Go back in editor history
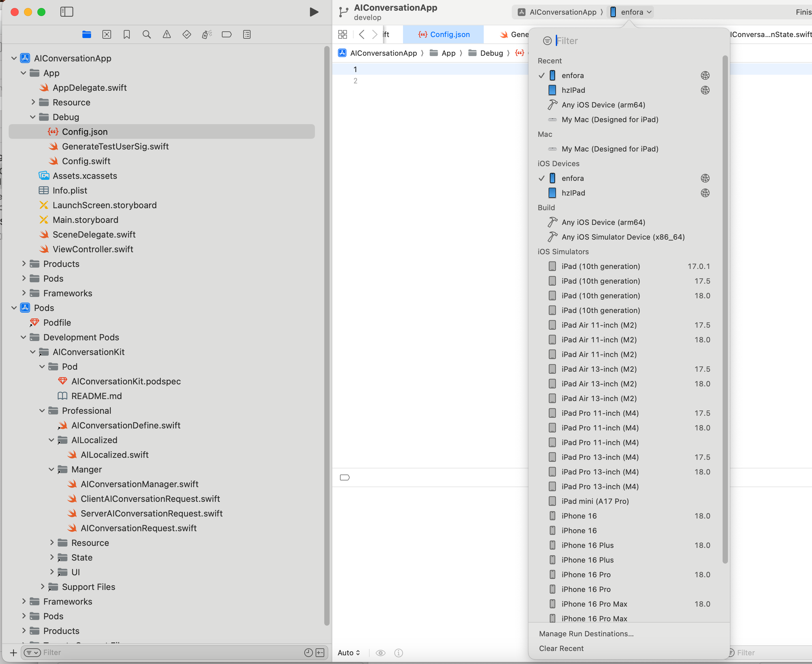This screenshot has height=664, width=812. [x=361, y=34]
